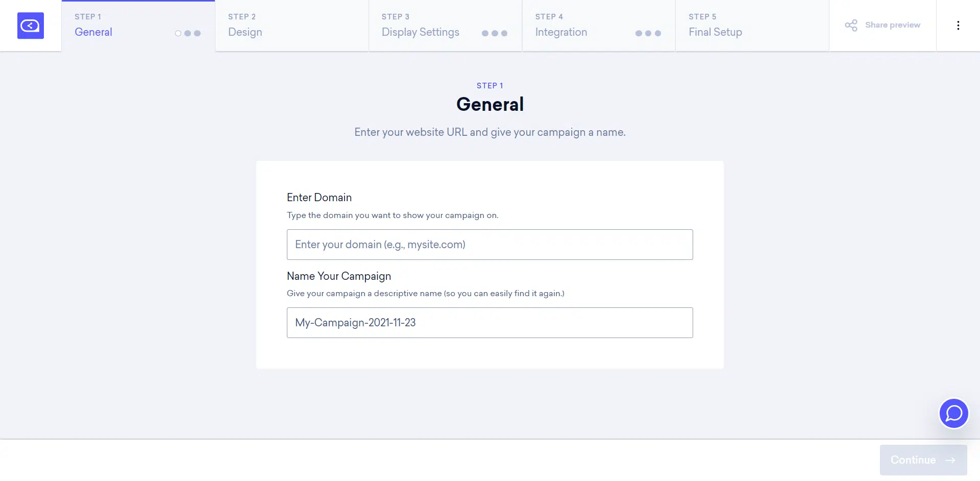This screenshot has width=980, height=481.
Task: Go to Step 2 Design tab
Action: (245, 32)
